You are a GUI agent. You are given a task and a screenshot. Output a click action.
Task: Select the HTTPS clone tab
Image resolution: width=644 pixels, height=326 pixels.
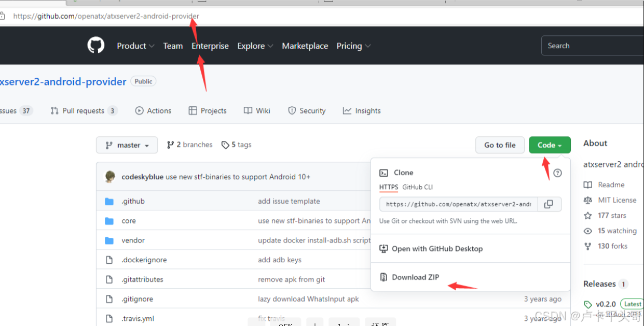point(389,187)
